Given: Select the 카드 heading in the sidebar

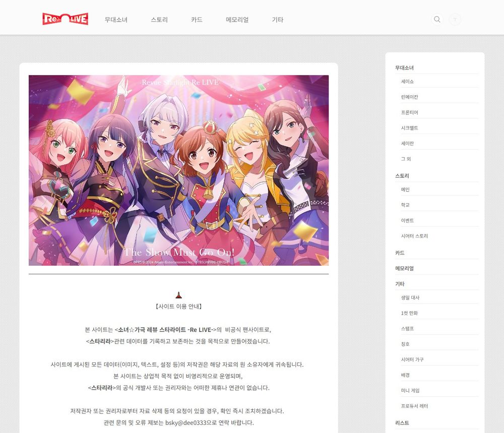Looking at the screenshot, I should pos(400,253).
